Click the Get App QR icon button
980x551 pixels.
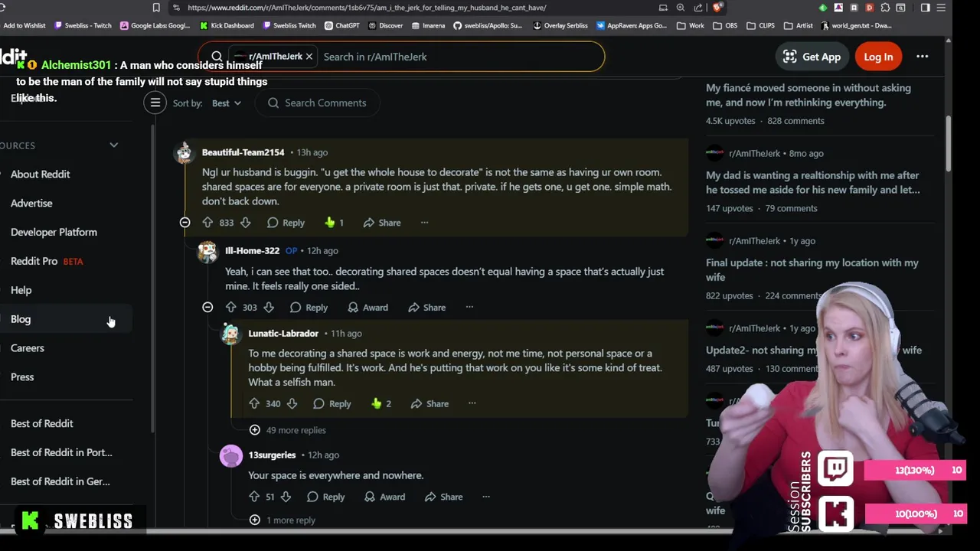point(789,57)
